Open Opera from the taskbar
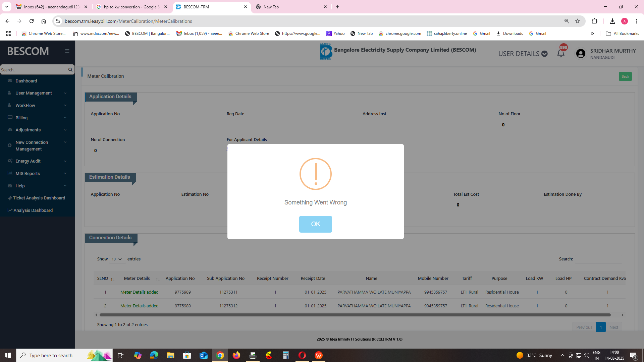 click(x=302, y=355)
